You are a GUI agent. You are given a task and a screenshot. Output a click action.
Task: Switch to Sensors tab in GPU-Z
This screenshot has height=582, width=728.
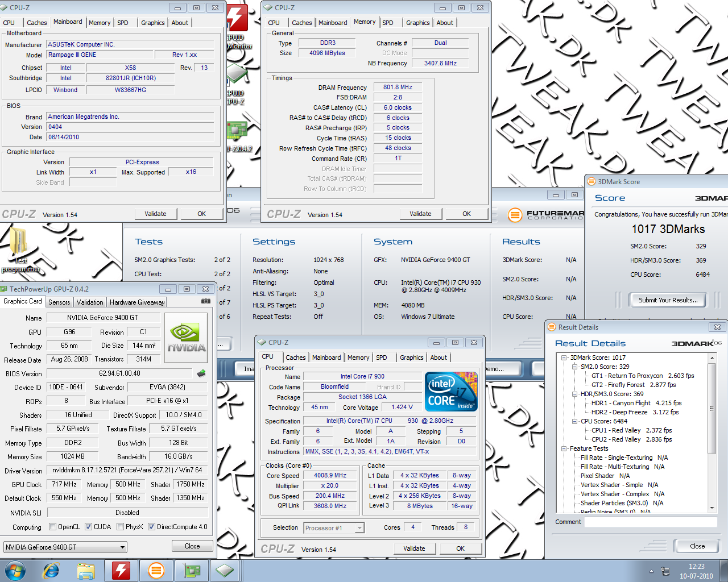point(59,302)
